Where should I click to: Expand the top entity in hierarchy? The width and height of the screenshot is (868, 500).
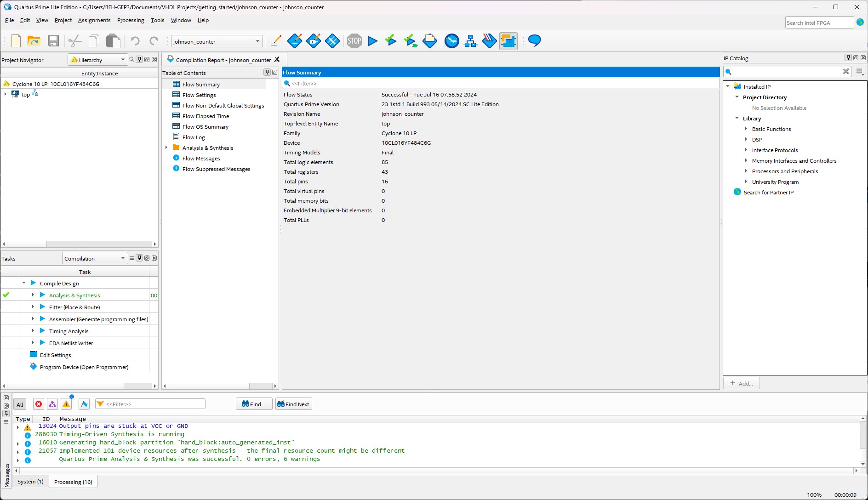pos(5,94)
